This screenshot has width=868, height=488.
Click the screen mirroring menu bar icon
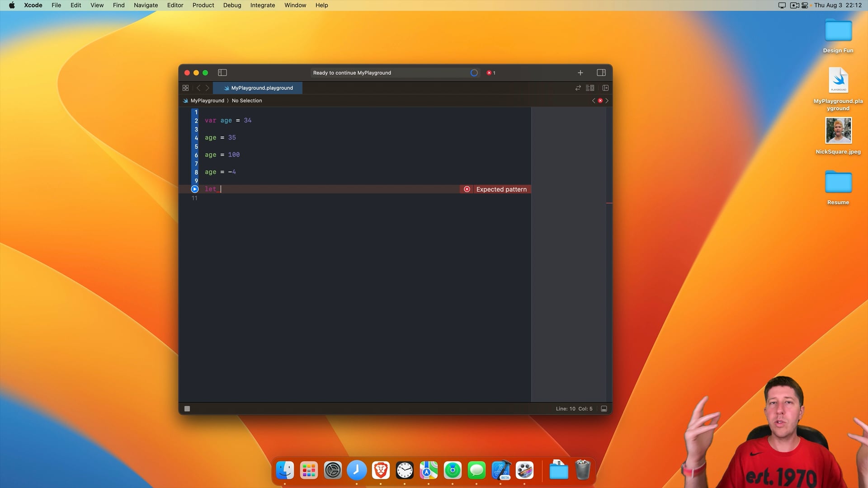click(x=782, y=5)
